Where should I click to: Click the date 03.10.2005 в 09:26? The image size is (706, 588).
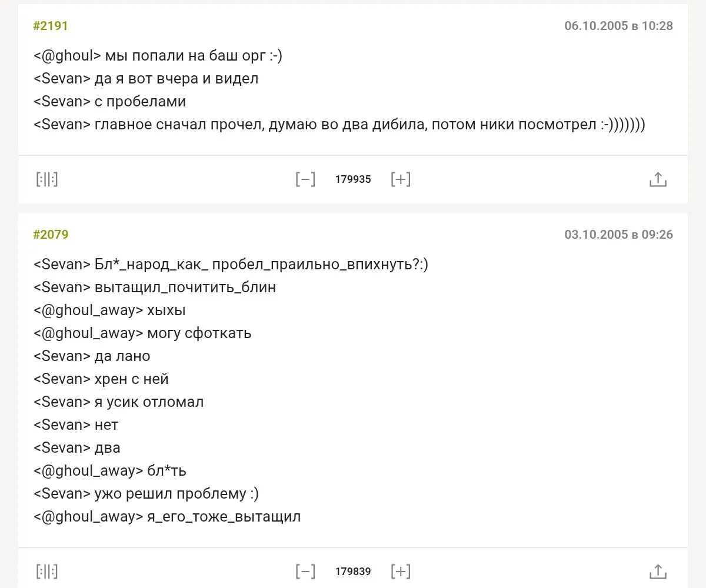[618, 235]
